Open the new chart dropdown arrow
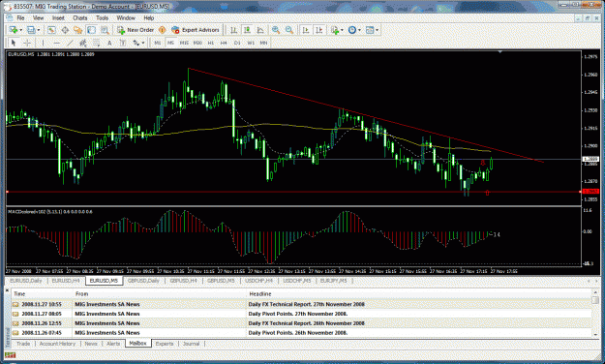Screen dimensions: 605x364 click(x=21, y=30)
